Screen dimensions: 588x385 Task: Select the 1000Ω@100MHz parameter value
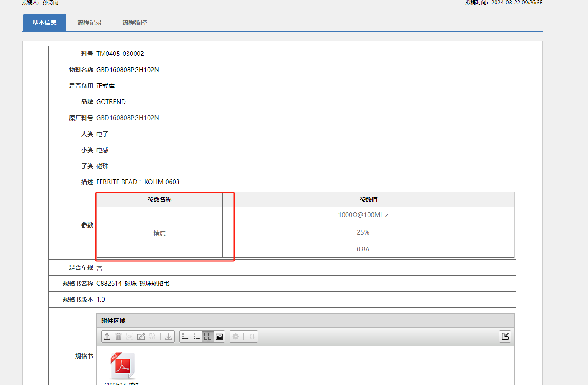click(363, 215)
